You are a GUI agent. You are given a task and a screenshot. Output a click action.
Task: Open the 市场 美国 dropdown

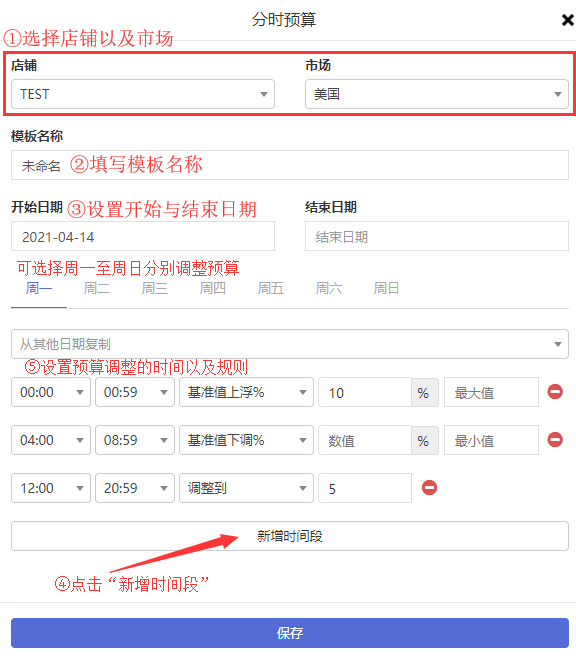pyautogui.click(x=437, y=94)
